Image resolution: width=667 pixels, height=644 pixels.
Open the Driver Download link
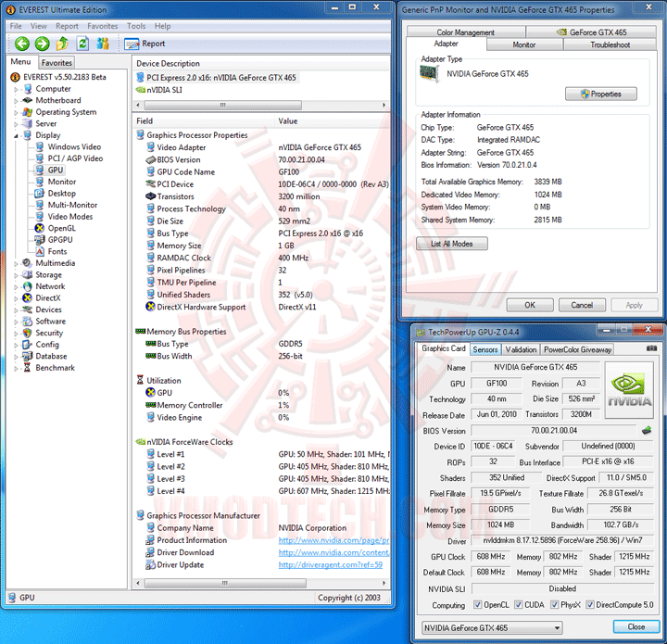coord(333,552)
